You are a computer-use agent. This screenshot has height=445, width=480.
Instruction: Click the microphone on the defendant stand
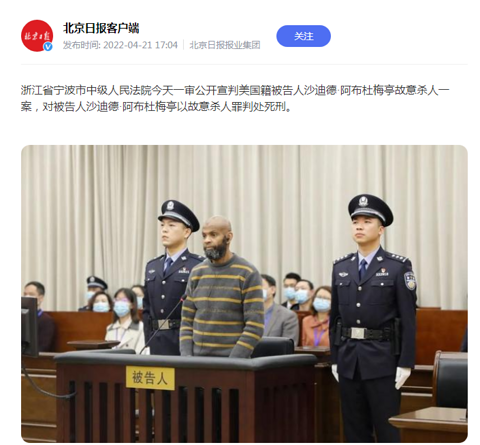164,323
